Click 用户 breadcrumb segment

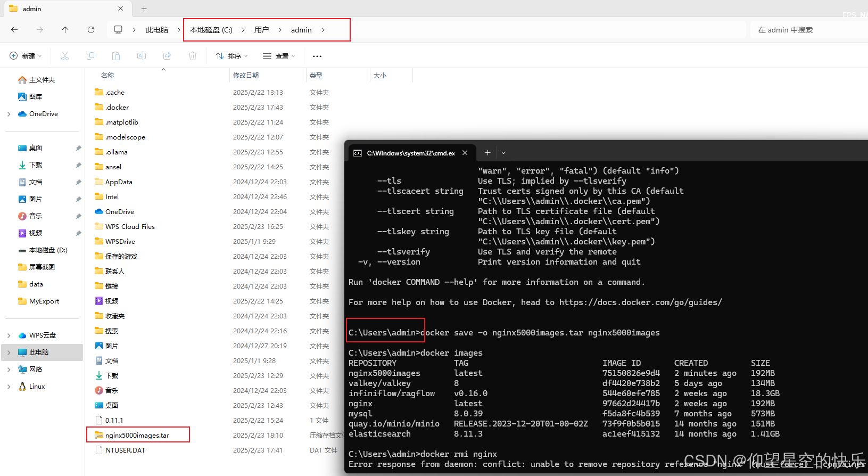click(x=261, y=30)
